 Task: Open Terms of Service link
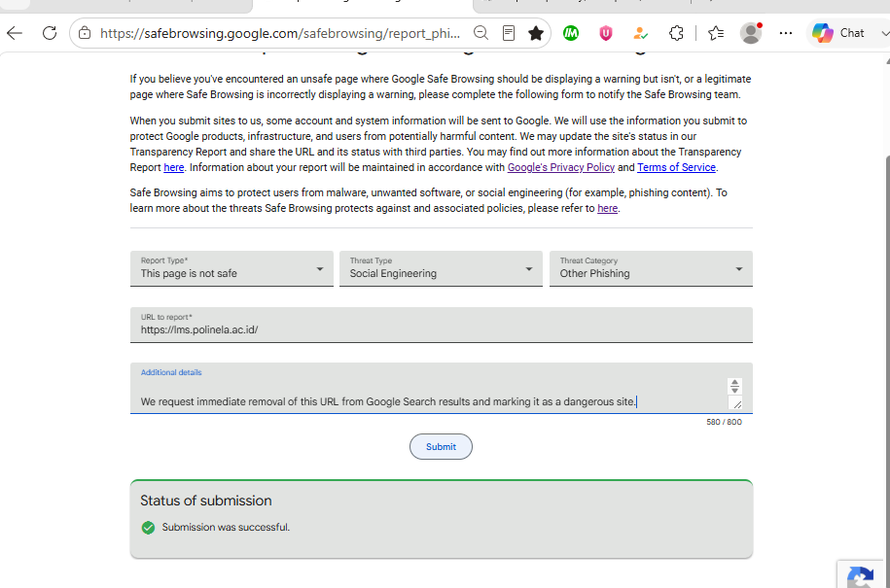tap(676, 167)
